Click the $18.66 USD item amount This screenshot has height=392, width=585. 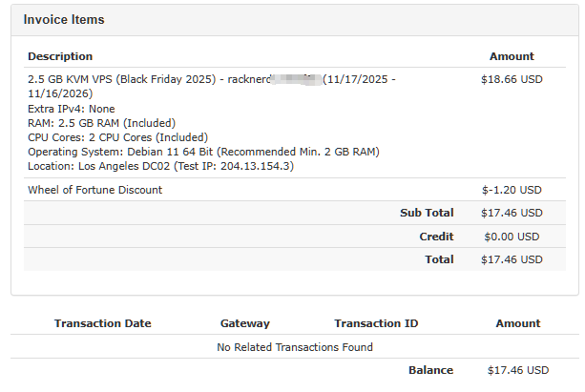click(x=512, y=80)
